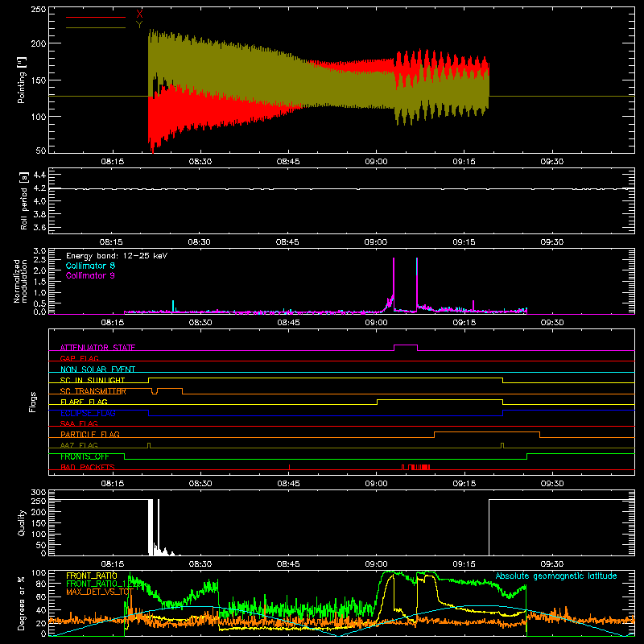
Task: Click 08:15 time label under Pointing plot
Action: pos(113,162)
